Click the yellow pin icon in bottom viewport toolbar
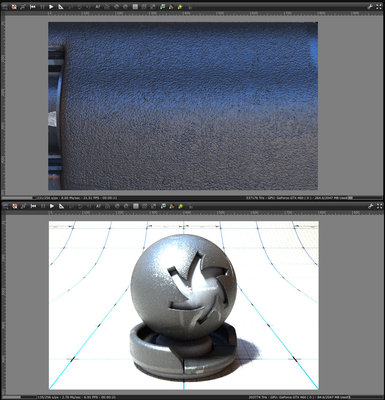The height and width of the screenshot is (400, 385). [180, 206]
